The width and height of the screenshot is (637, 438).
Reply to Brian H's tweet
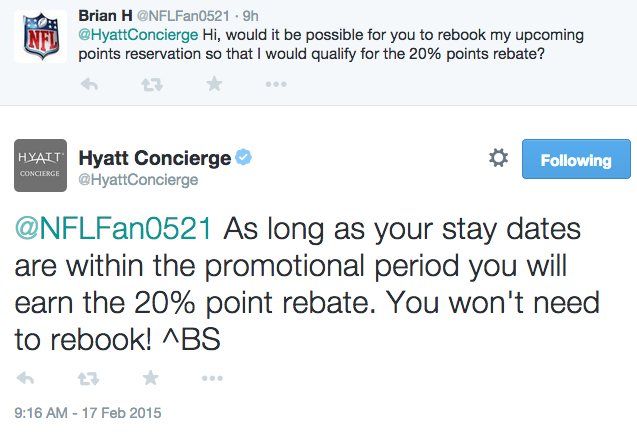point(89,85)
